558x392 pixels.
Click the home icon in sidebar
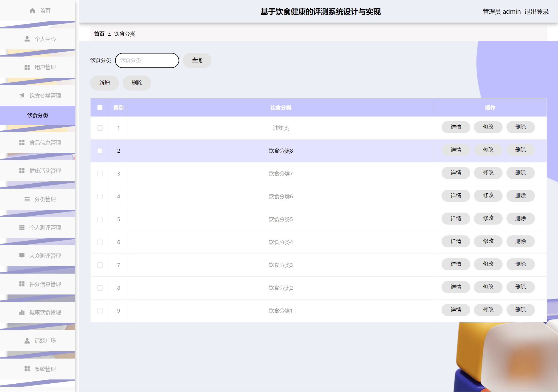tap(32, 11)
